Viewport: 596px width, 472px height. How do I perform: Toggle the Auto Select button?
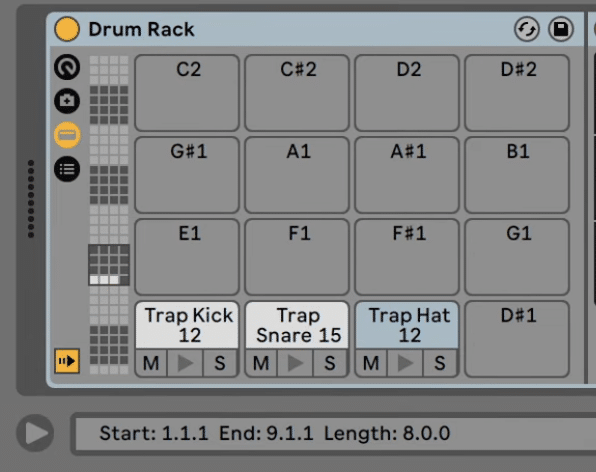coord(67,361)
